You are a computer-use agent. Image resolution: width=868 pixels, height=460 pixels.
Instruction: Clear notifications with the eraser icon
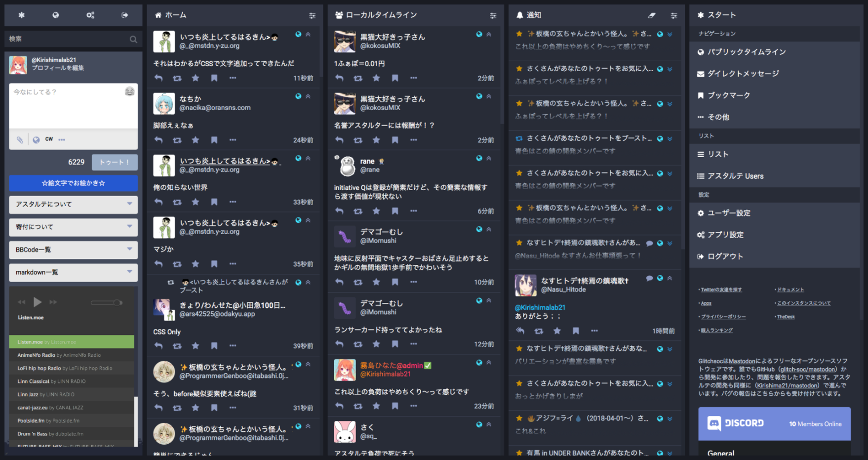tap(652, 15)
